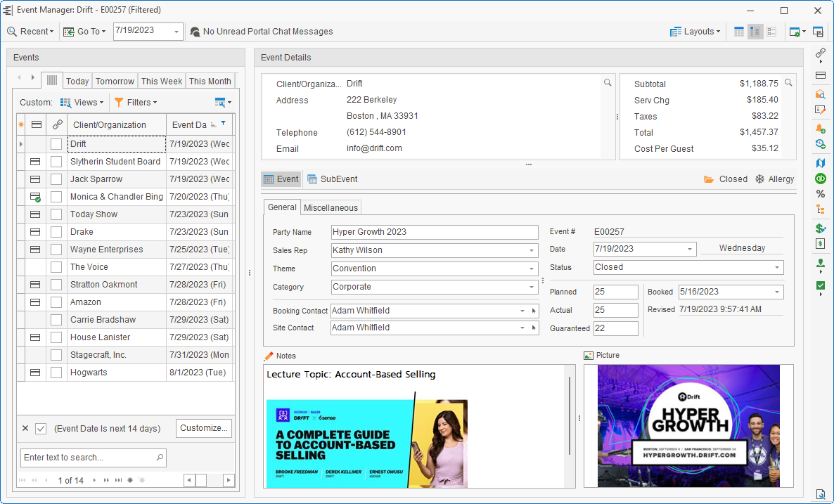The height and width of the screenshot is (504, 834).
Task: Click the dual window icon in top toolbar
Action: coord(818,32)
